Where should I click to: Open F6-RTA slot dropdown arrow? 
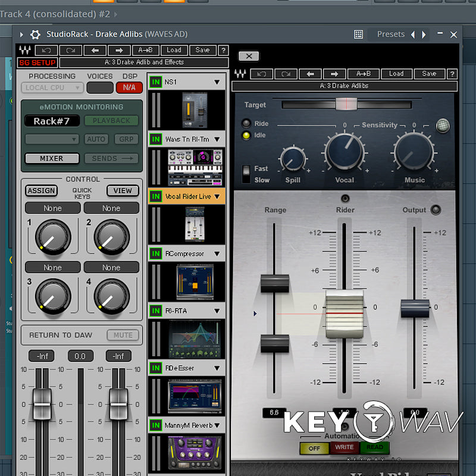[x=217, y=311]
